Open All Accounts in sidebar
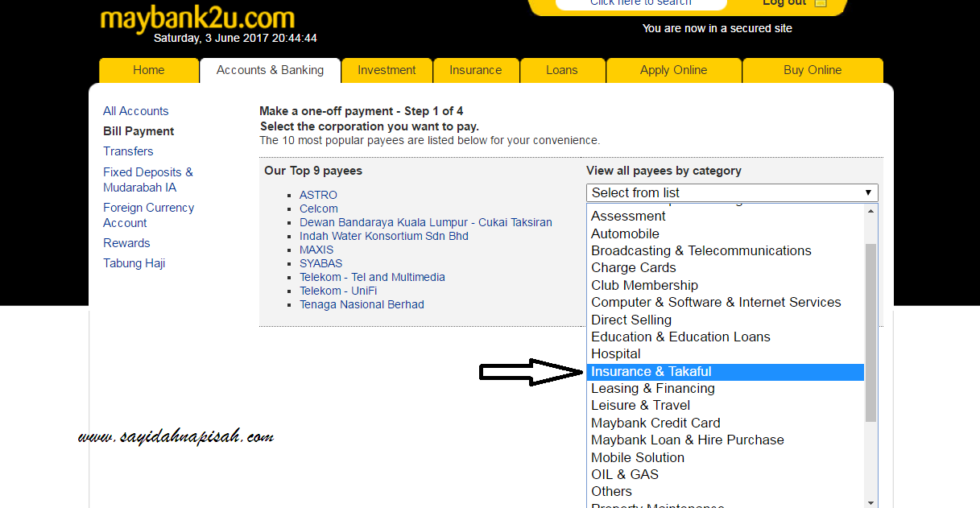This screenshot has height=508, width=980. point(136,111)
